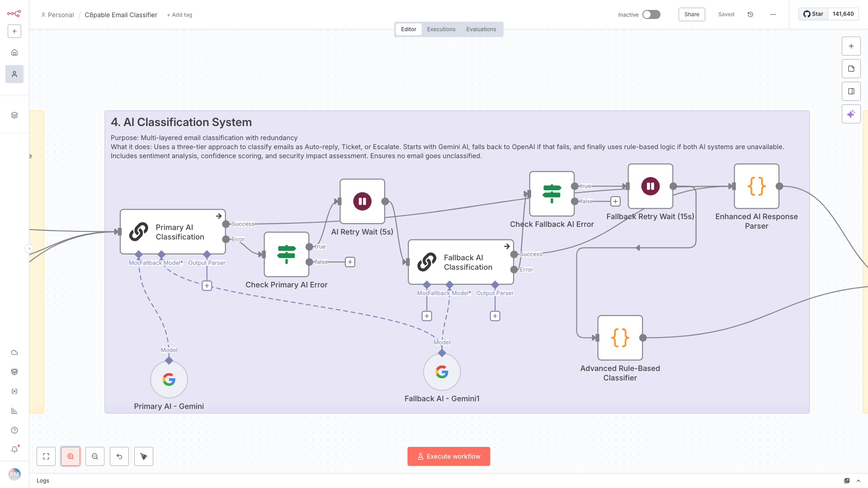
Task: Click the add new plus in sidebar
Action: click(14, 31)
